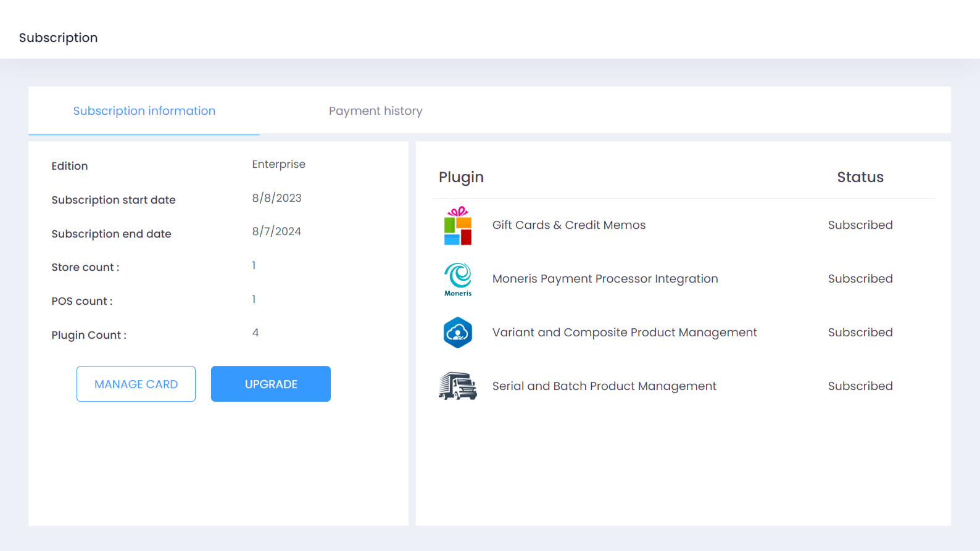Click Subscribed status for Gift Cards

(860, 225)
